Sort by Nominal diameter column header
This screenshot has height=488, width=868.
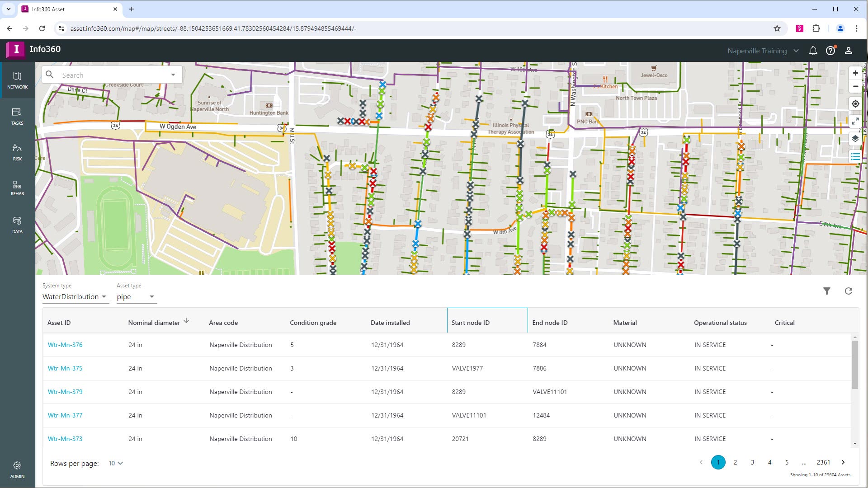(154, 323)
